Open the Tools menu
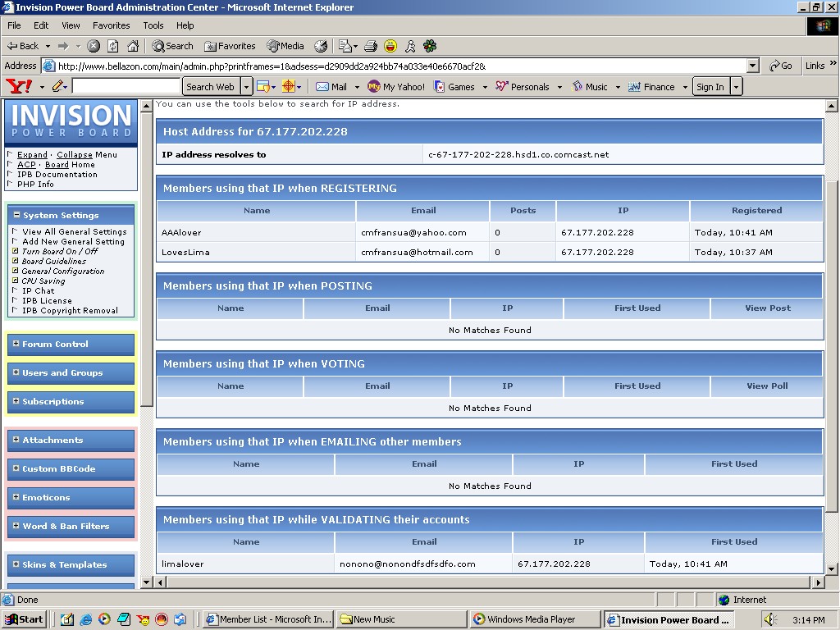Screen dimensions: 840x630 [x=153, y=25]
